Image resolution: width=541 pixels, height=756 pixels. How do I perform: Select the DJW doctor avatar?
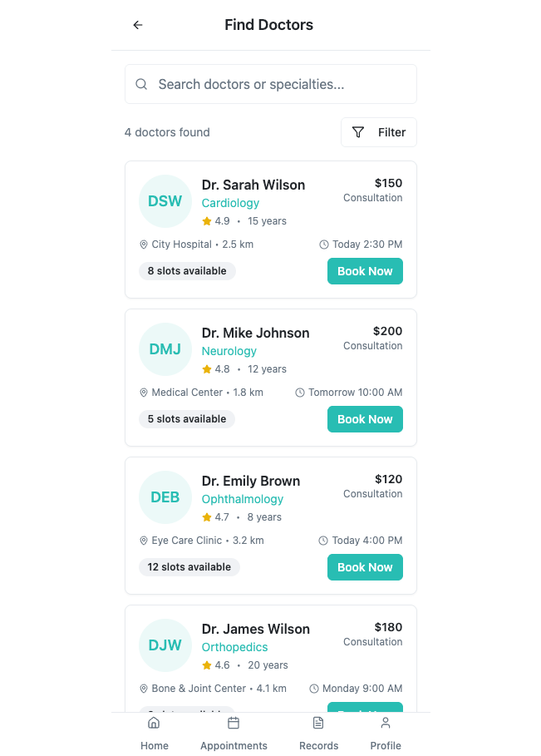(x=165, y=645)
